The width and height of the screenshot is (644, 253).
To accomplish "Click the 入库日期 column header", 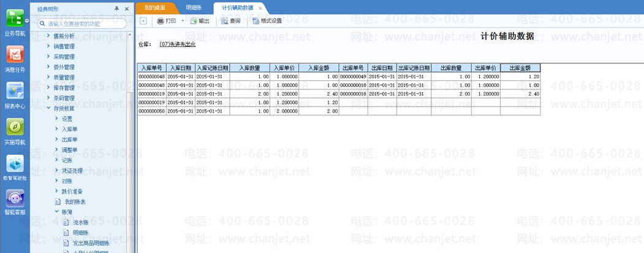I will (181, 68).
